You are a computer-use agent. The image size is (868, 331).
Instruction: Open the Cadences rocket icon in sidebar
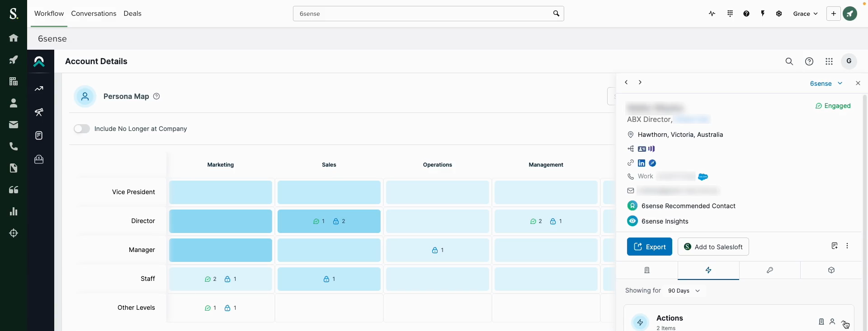click(x=14, y=60)
